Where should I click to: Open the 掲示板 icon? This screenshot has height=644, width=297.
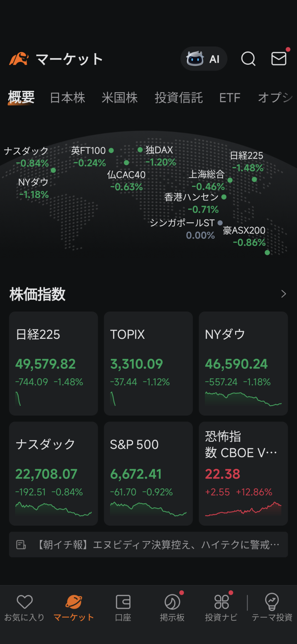tap(172, 602)
